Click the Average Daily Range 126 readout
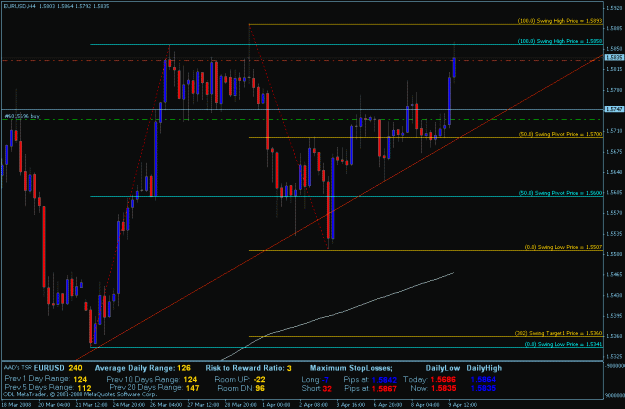625x409 pixels. [142, 368]
